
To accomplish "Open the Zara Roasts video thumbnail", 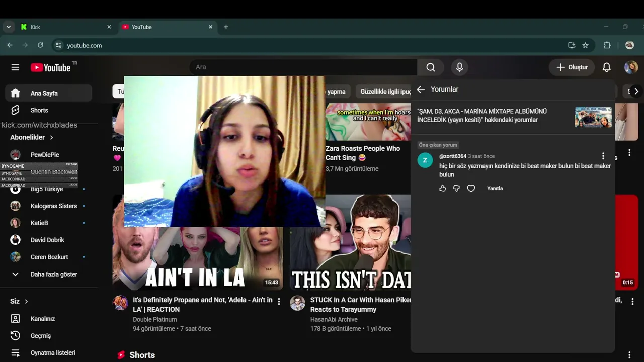I will pos(368,122).
